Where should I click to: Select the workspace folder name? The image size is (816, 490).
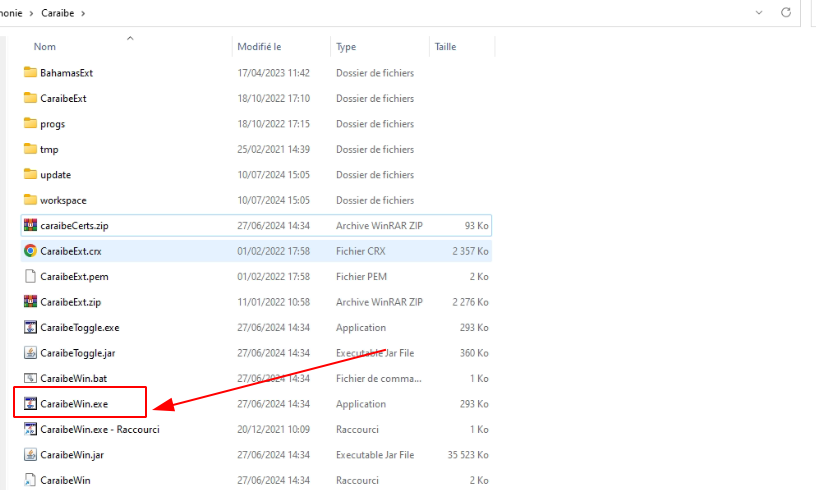pyautogui.click(x=63, y=200)
